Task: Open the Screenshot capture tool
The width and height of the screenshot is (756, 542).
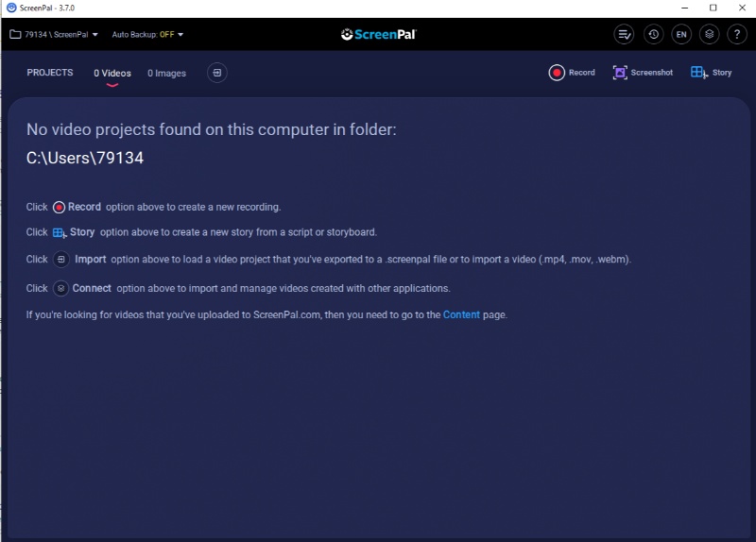Action: pyautogui.click(x=643, y=73)
